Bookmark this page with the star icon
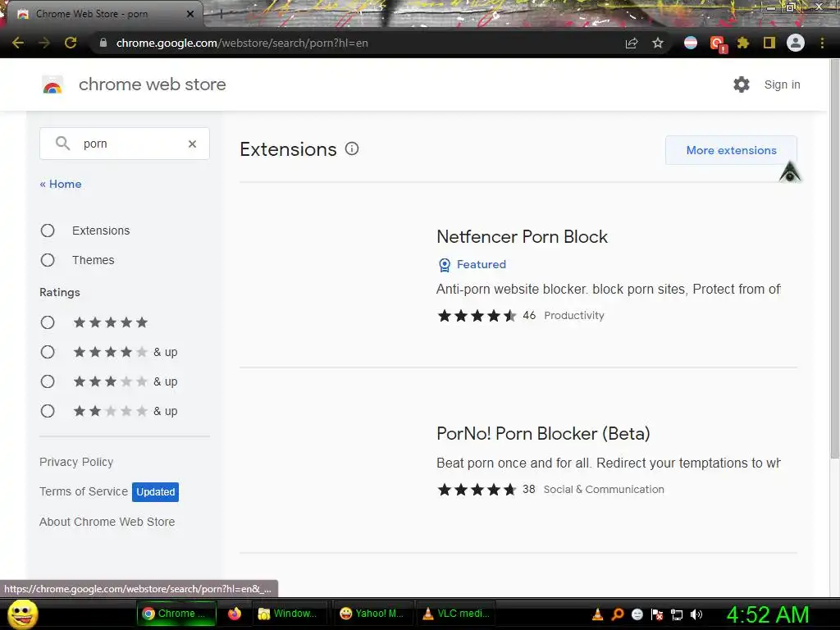Screen dimensions: 840x630 [x=658, y=43]
